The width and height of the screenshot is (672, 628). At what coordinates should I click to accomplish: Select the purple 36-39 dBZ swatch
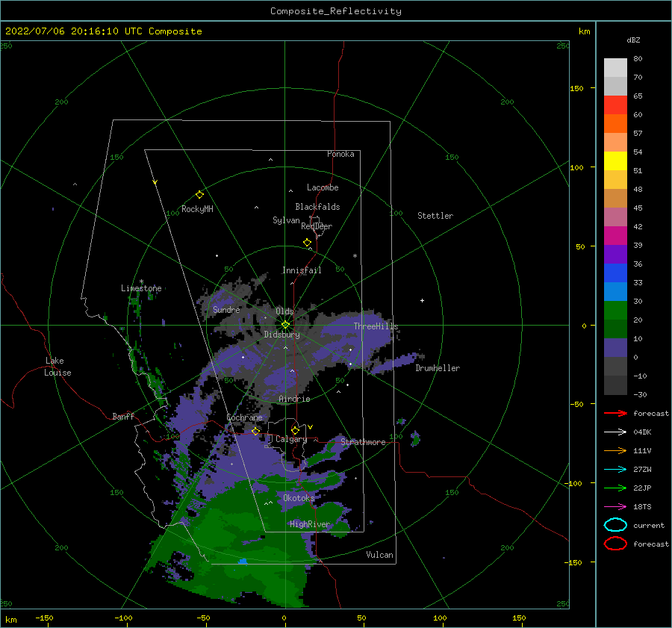(615, 254)
